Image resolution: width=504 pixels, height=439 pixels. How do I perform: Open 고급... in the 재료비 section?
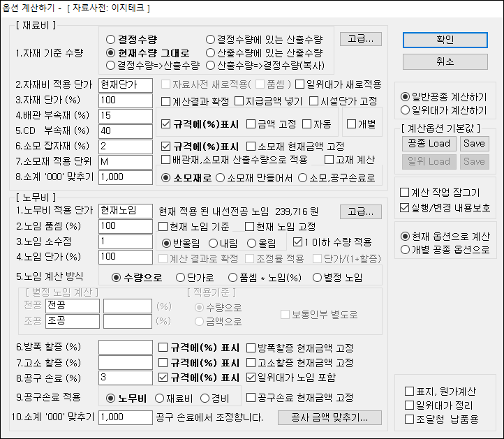[x=361, y=39]
